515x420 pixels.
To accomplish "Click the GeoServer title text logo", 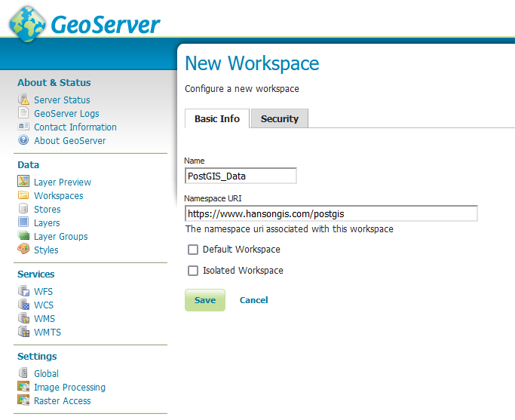I will click(x=106, y=25).
